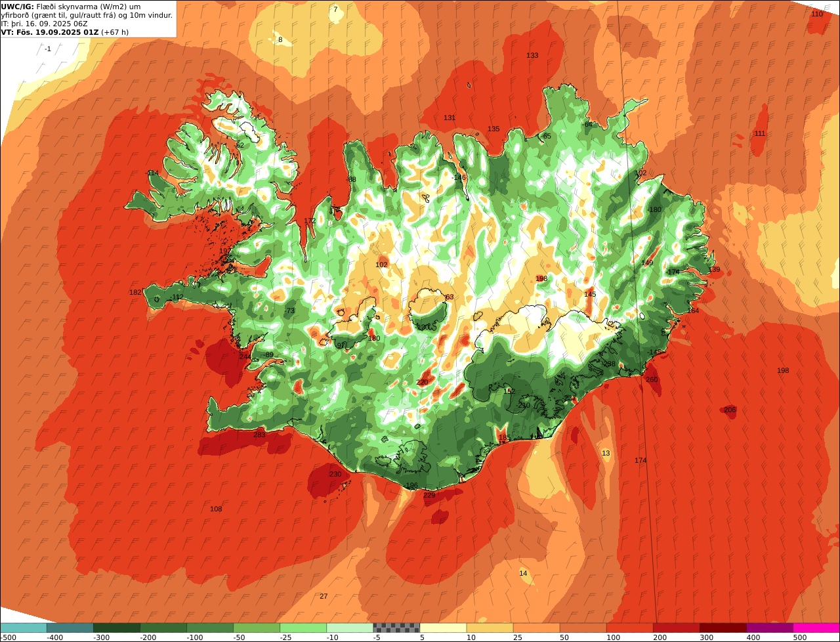
Task: Click the 172 value in the fjord
Action: coord(310,221)
